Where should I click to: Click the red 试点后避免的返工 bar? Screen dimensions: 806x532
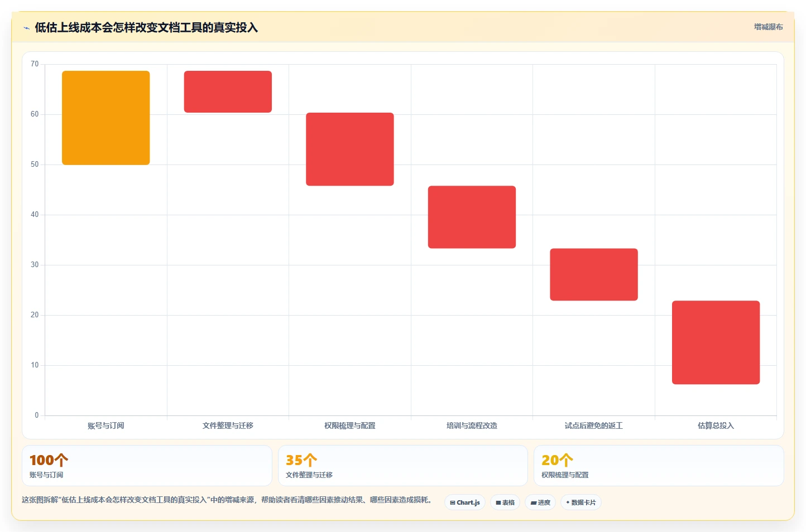pos(594,274)
